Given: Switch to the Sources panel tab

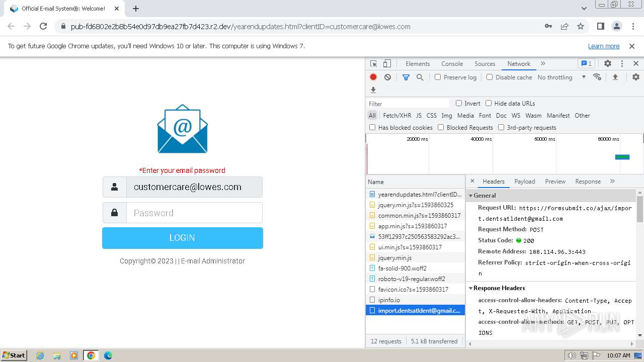Looking at the screenshot, I should coord(485,64).
